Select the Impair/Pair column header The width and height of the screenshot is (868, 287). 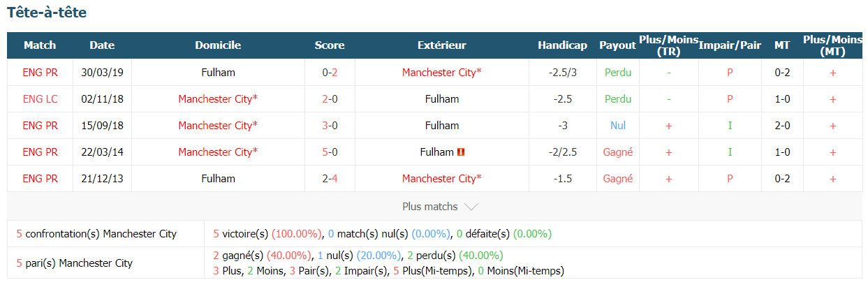click(x=730, y=45)
